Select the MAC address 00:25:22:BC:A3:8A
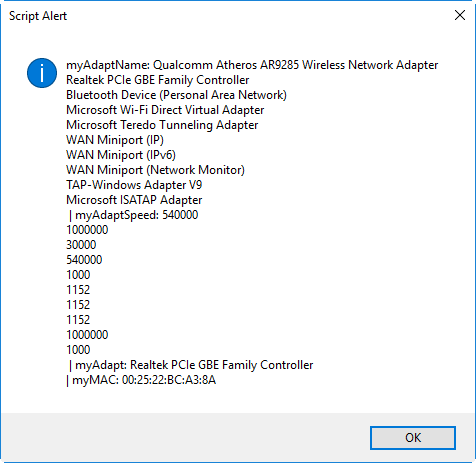 [169, 380]
